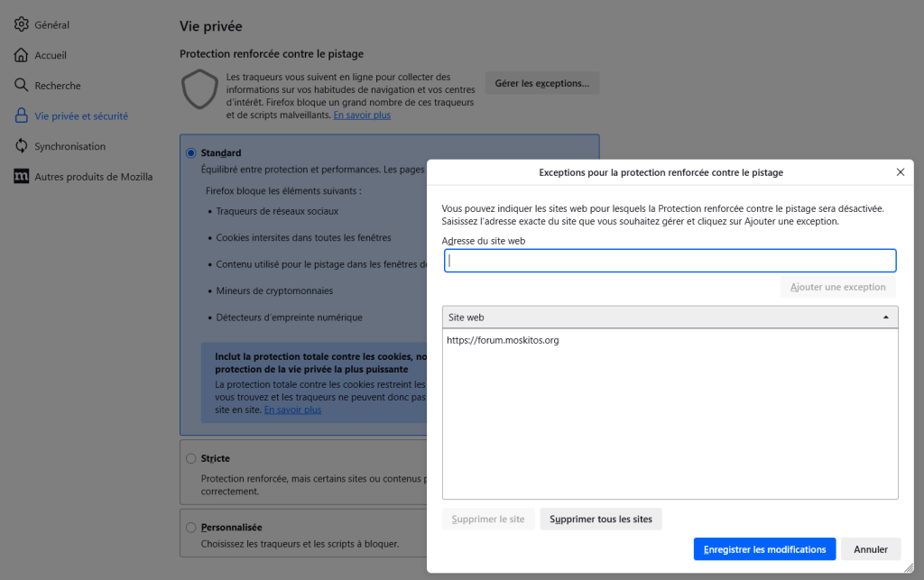
Task: Select the Personnalisée radio button
Action: tap(190, 527)
